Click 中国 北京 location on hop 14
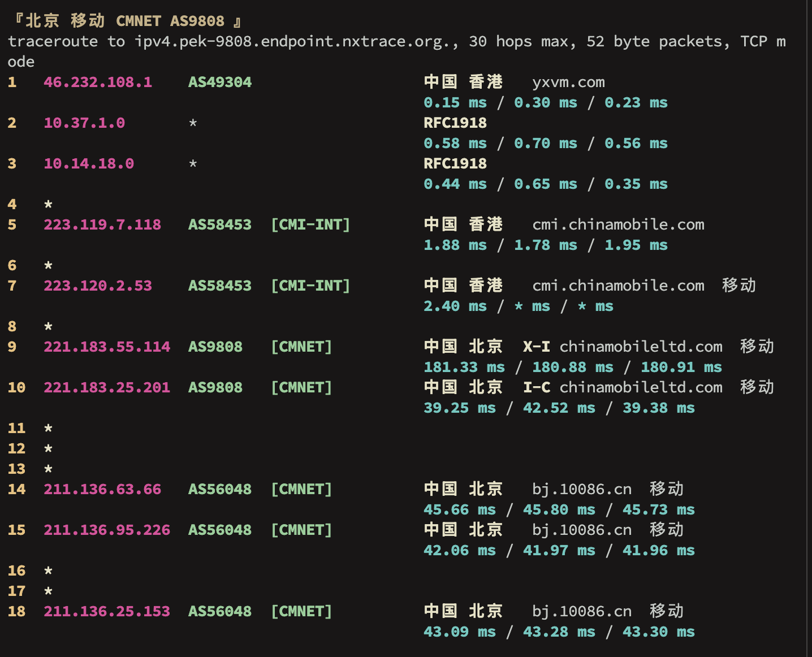The image size is (812, 657). [x=463, y=489]
